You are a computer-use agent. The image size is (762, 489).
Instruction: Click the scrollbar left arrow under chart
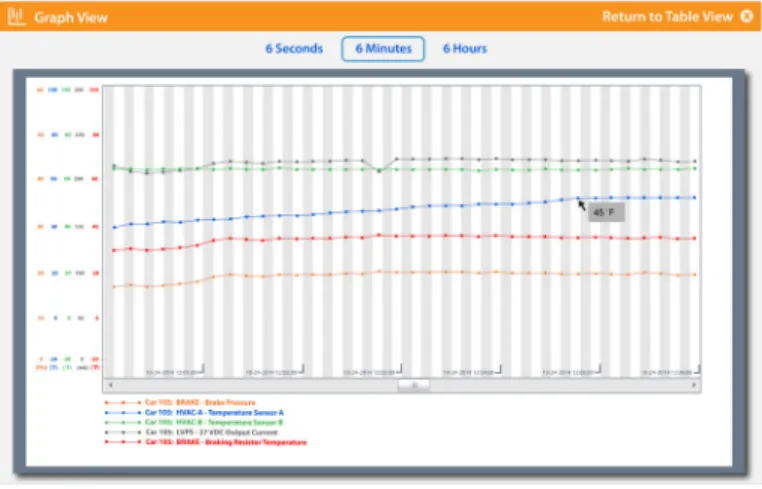pyautogui.click(x=111, y=385)
